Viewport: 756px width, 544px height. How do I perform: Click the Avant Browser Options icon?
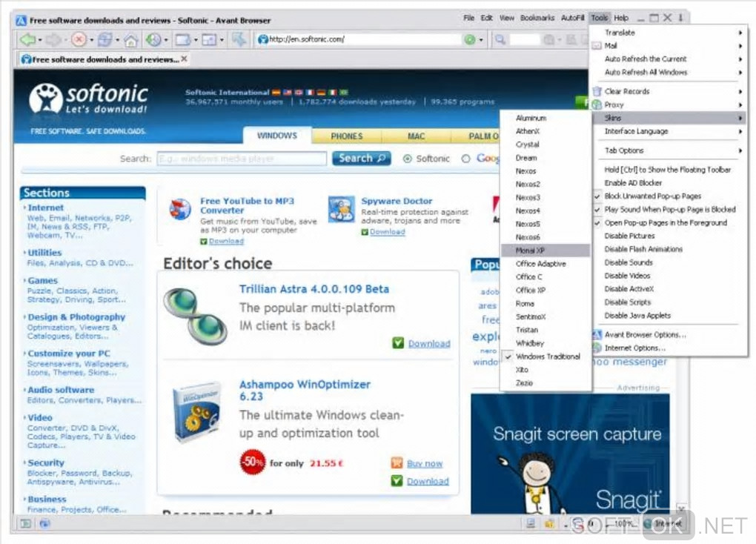597,335
